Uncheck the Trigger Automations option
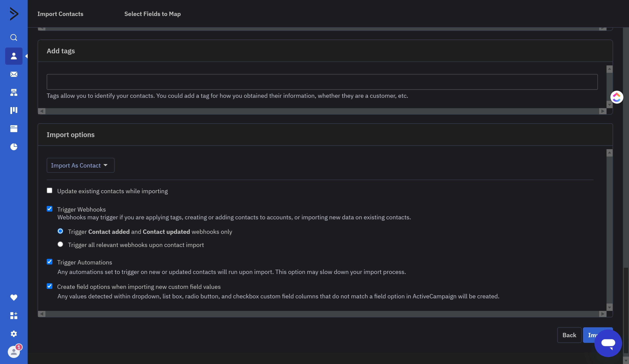Screen dimensions: 629x364 49,262
